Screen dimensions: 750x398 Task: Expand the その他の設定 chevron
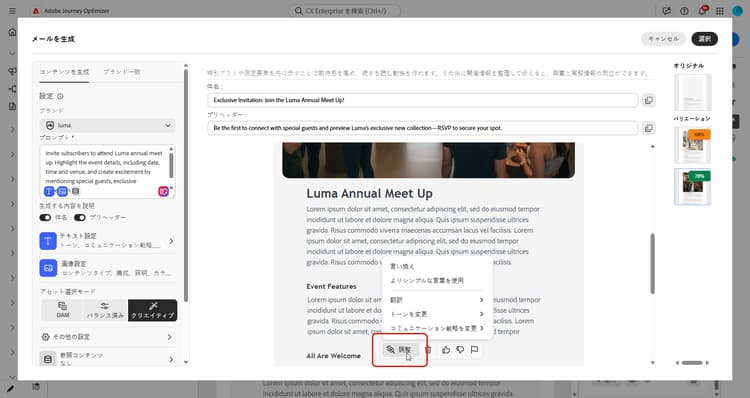pos(169,337)
